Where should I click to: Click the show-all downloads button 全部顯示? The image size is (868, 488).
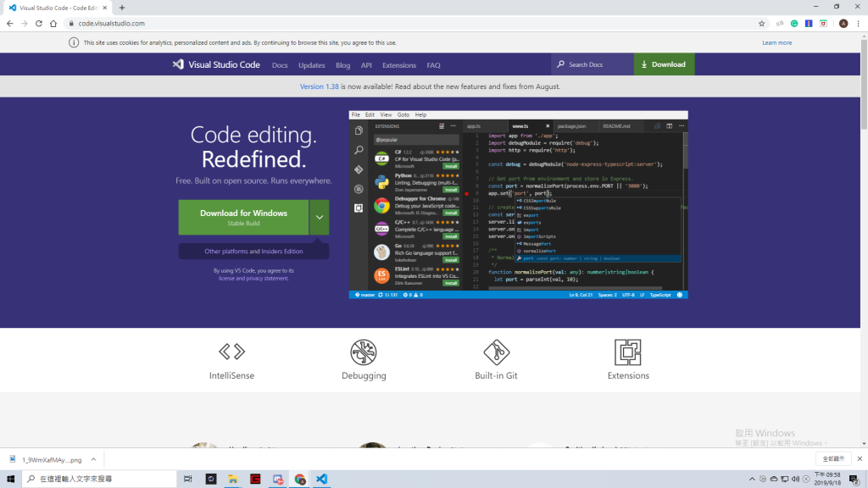(x=833, y=458)
